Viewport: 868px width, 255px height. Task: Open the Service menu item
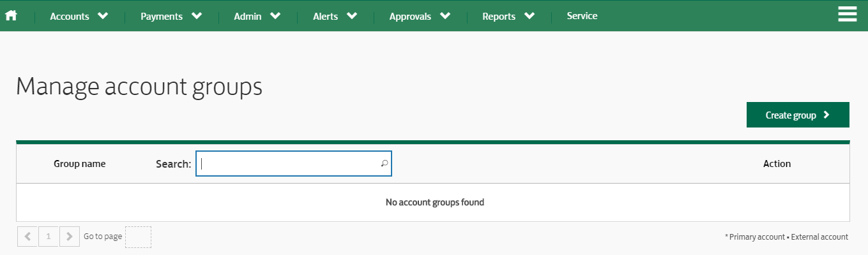click(582, 16)
